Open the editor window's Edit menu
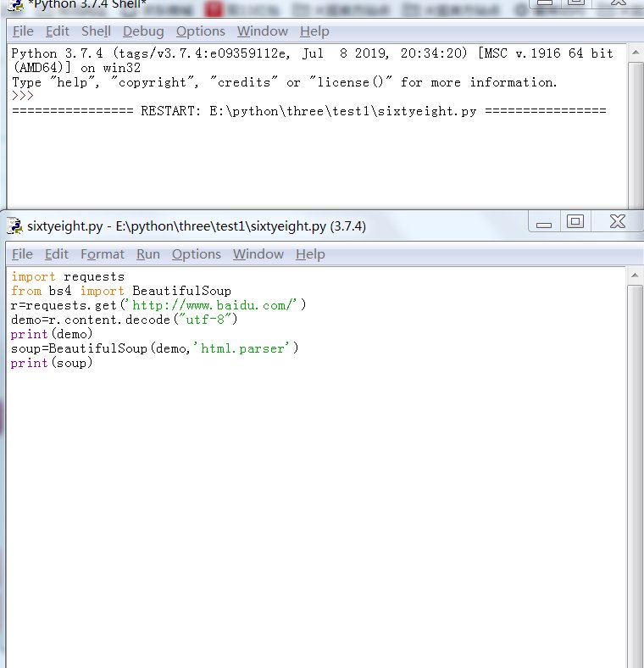Image resolution: width=644 pixels, height=668 pixels. (57, 254)
